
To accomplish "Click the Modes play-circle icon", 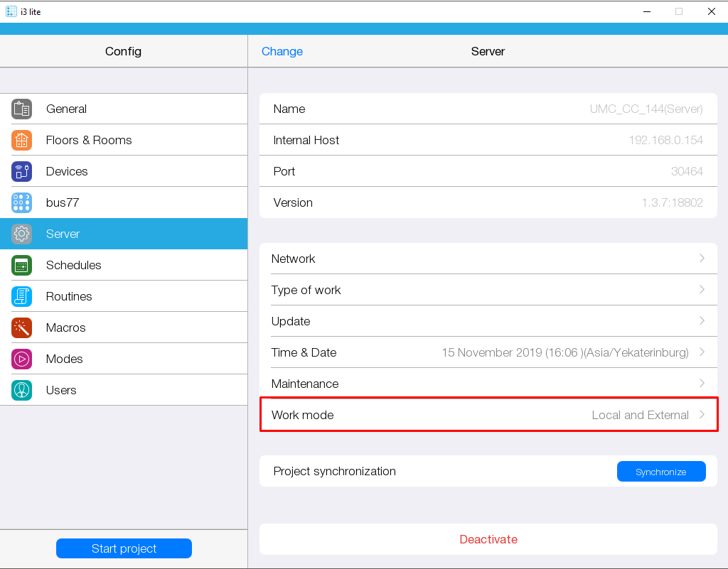I will pos(22,359).
